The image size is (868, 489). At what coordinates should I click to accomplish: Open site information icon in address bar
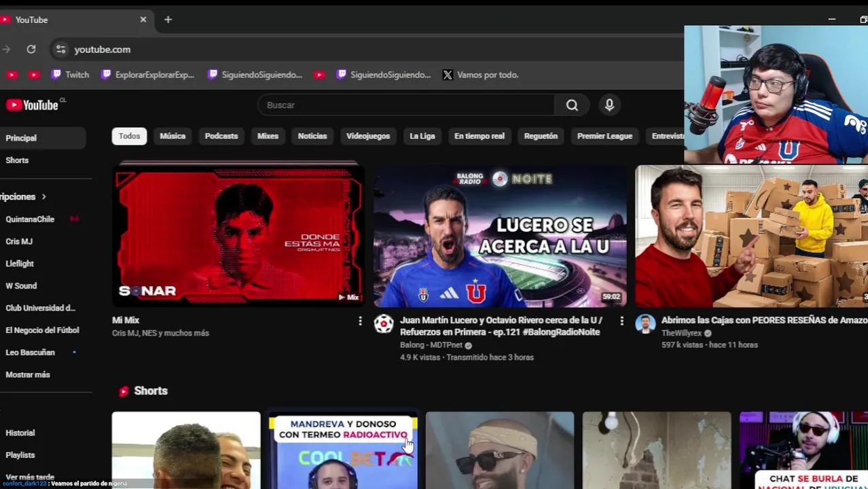pyautogui.click(x=60, y=50)
